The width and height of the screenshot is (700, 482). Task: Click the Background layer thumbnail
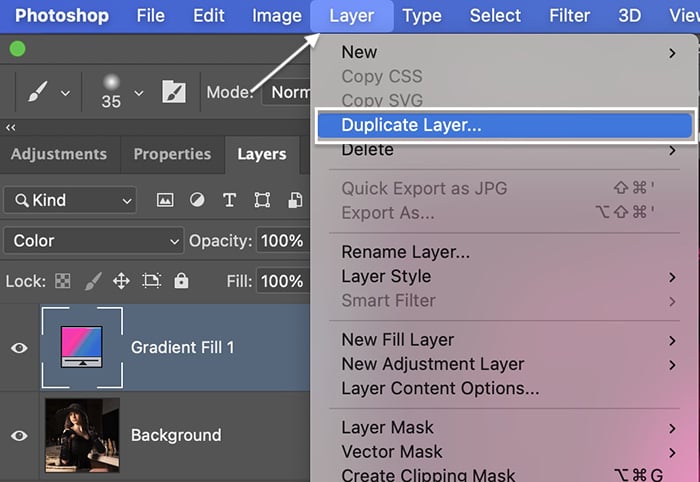(x=82, y=435)
